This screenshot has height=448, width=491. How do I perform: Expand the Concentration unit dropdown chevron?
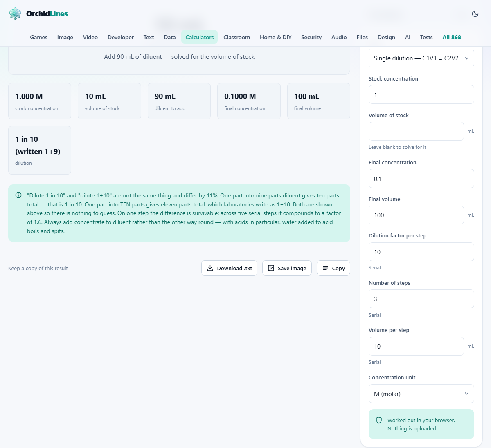pyautogui.click(x=466, y=394)
